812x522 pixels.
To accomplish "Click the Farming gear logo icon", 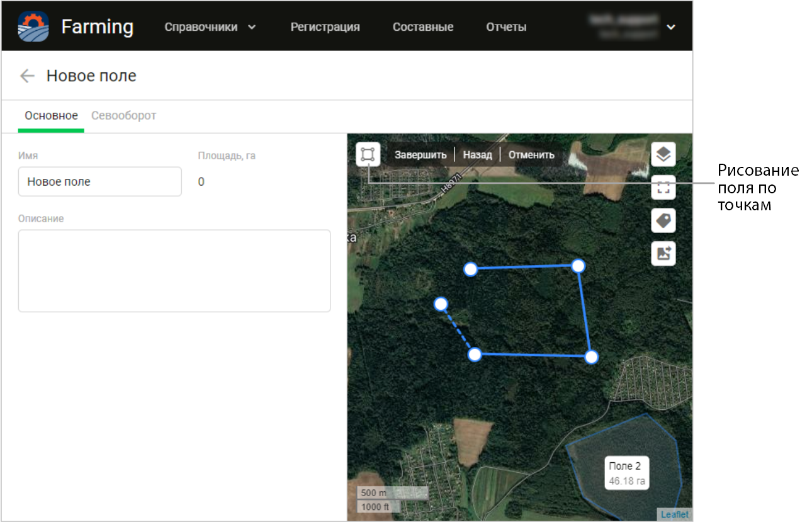I will pos(33,26).
